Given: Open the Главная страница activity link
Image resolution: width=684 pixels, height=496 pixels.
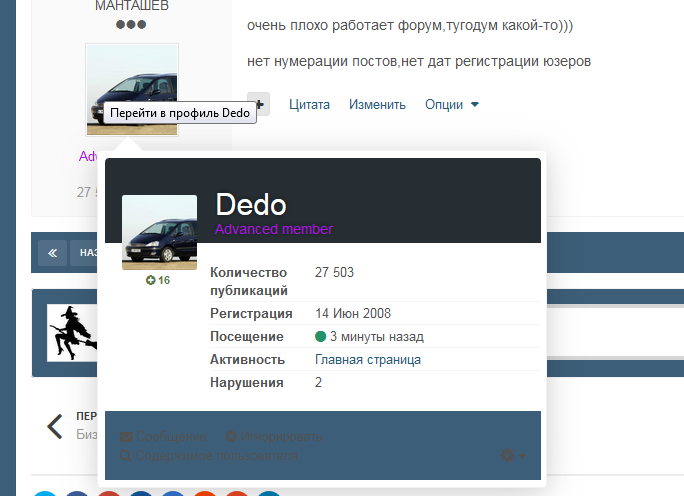Looking at the screenshot, I should pyautogui.click(x=367, y=359).
